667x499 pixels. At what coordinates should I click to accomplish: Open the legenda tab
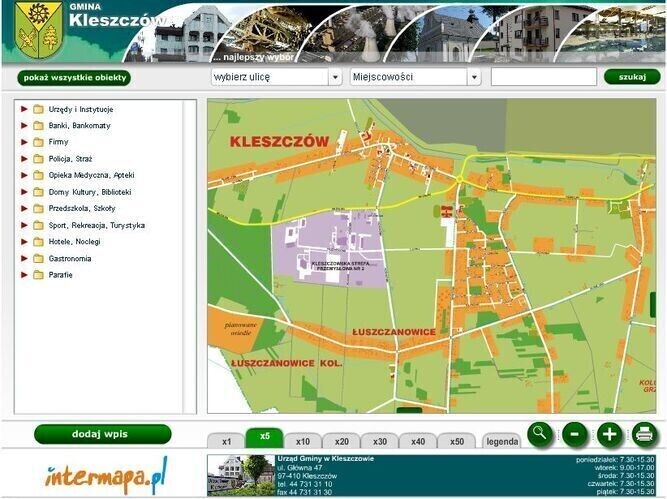[x=502, y=441]
